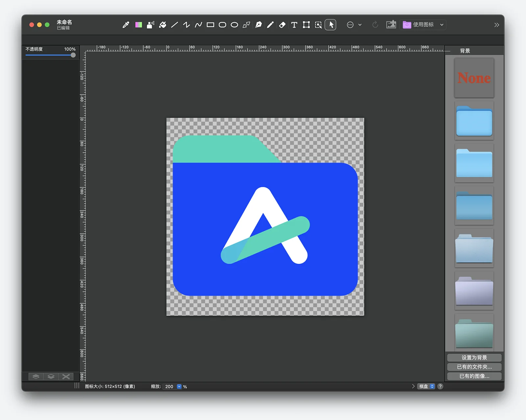Screen dimensions: 526x420
Task: Select the eyedropper tool
Action: (126, 25)
